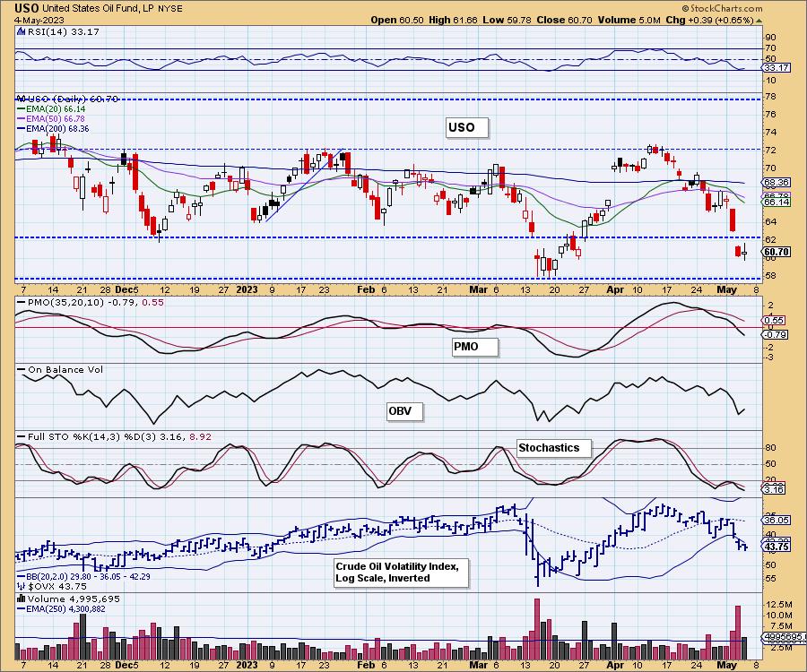This screenshot has width=807, height=672.
Task: Click the Mar label on the price date axis
Action: click(478, 289)
